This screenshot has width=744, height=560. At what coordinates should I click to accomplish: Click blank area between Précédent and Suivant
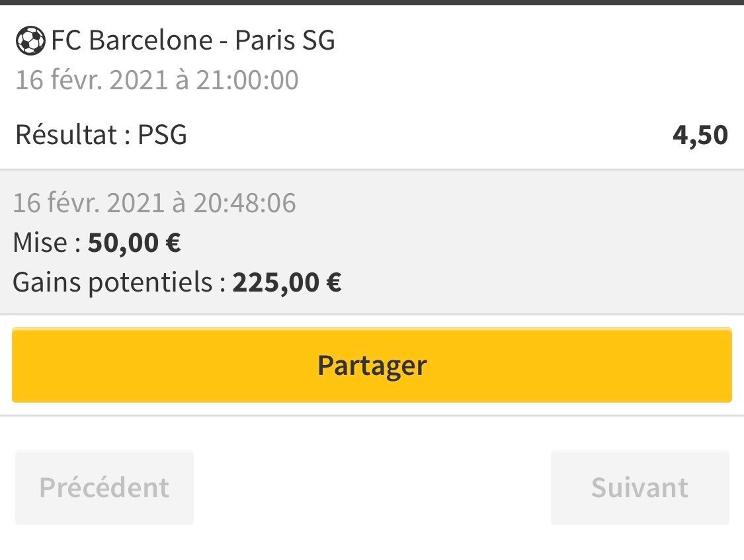372,488
